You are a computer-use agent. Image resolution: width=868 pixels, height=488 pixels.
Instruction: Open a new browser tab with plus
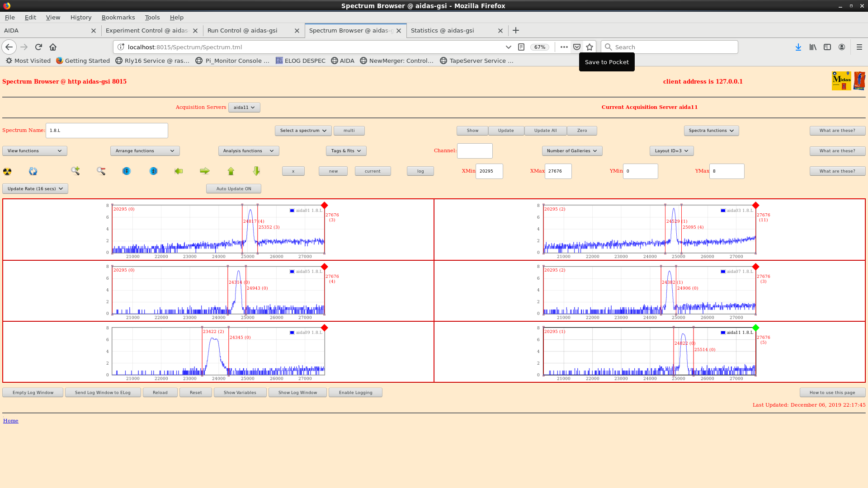[x=516, y=30]
